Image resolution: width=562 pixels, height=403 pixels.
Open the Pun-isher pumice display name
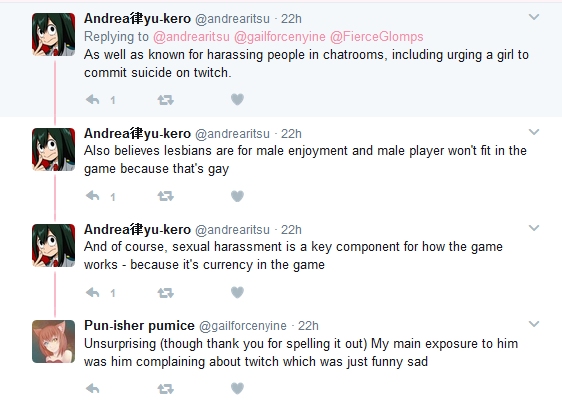pos(139,325)
